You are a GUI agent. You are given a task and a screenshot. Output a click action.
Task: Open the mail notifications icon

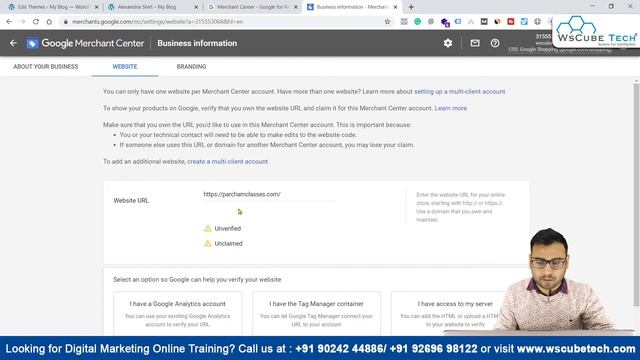(475, 43)
